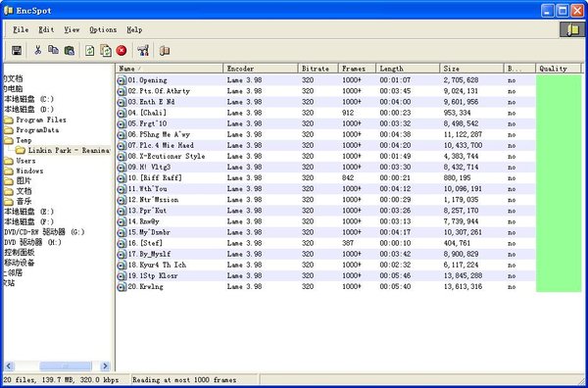Screen dimensions: 588x388
Task: Click the book icon in toolbar
Action: click(165, 51)
